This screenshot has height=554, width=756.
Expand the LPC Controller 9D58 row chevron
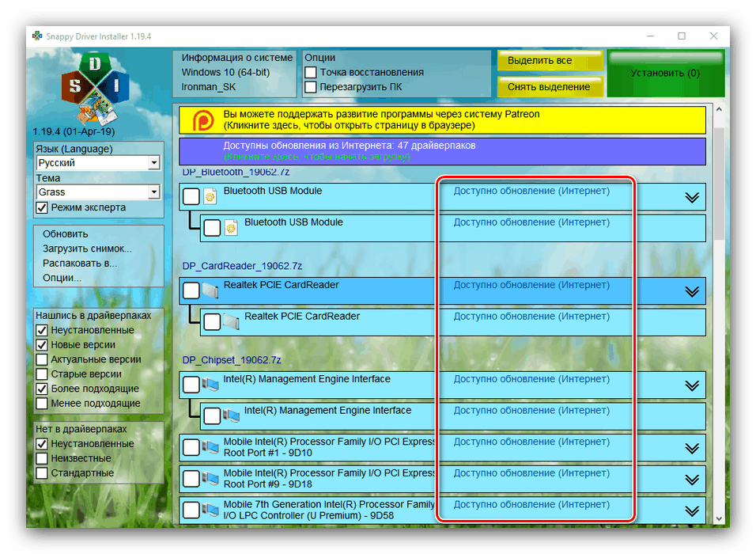tap(692, 511)
